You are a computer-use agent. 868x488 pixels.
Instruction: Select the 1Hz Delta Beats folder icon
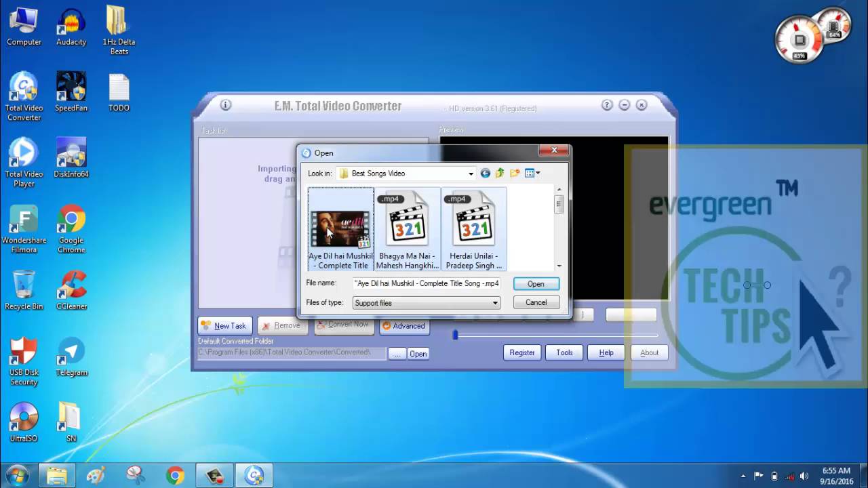click(x=119, y=30)
